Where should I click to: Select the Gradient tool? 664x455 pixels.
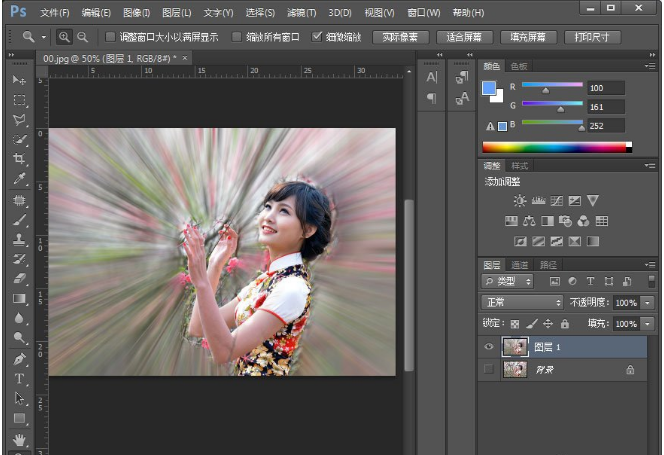(19, 298)
